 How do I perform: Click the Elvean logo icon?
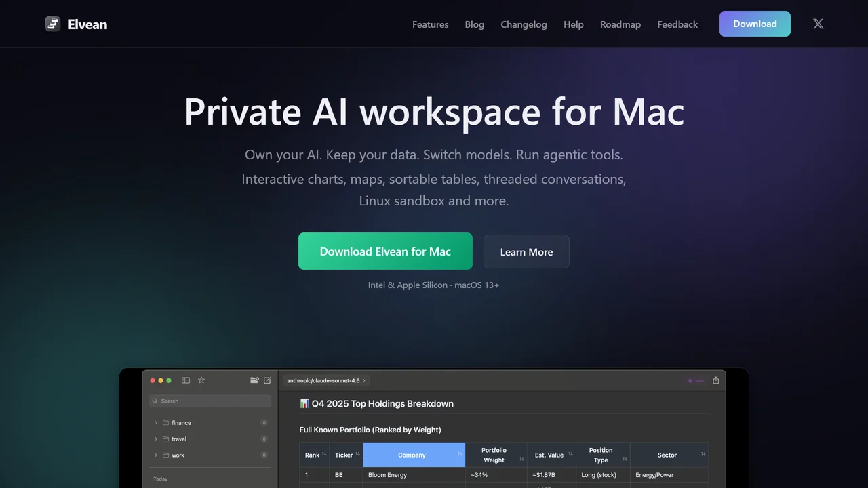tap(53, 24)
